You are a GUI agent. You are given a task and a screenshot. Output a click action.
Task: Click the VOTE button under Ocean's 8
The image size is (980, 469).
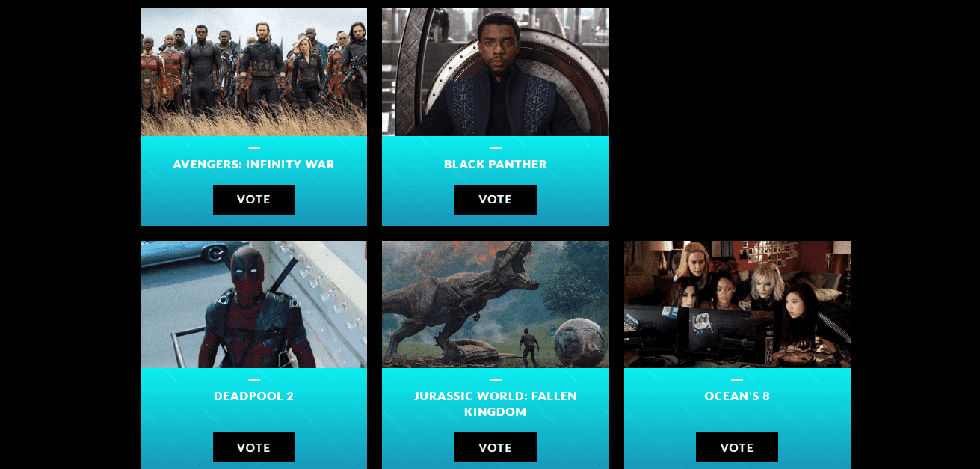click(x=736, y=447)
